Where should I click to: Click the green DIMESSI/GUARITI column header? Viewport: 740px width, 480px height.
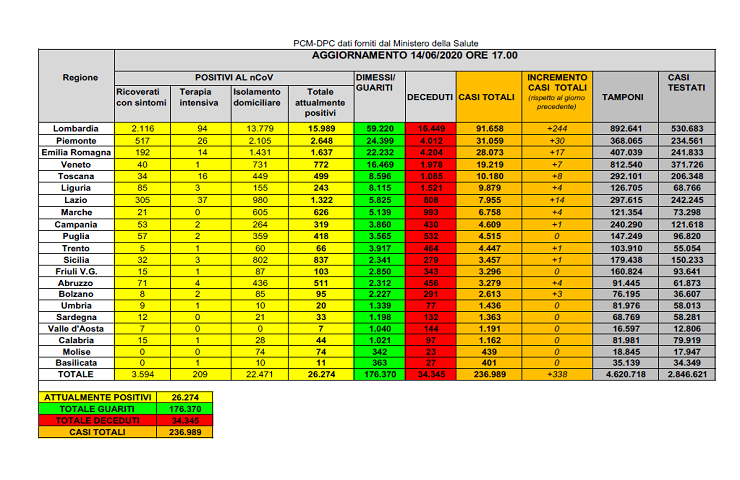coord(376,82)
